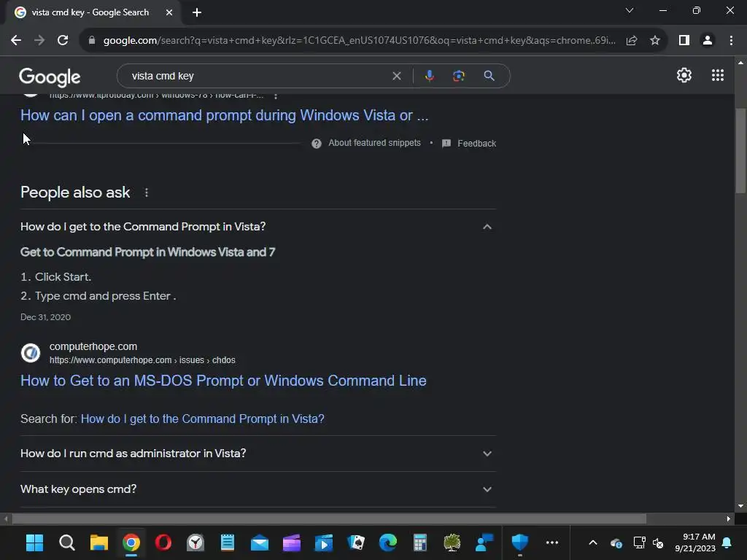Open the Chrome profile avatar

(708, 41)
